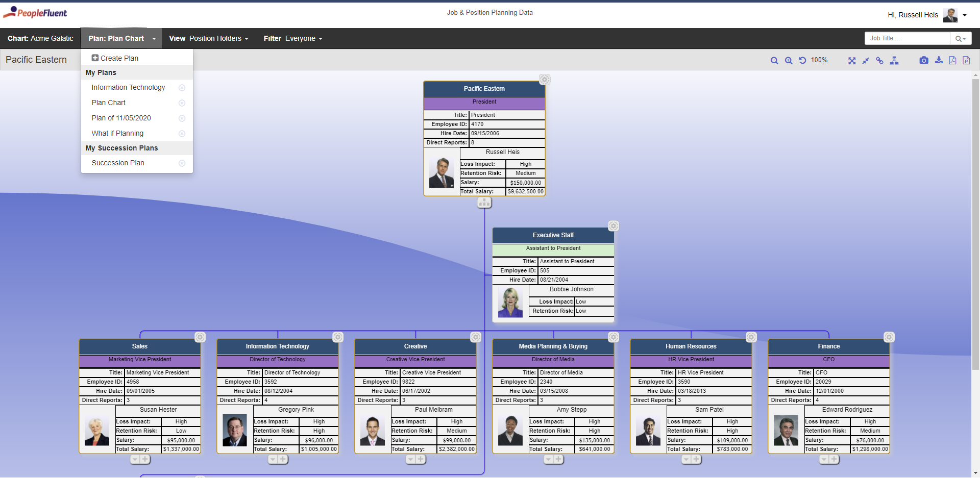The height and width of the screenshot is (478, 980).
Task: Click the plus button below Human Resources box
Action: tap(696, 459)
